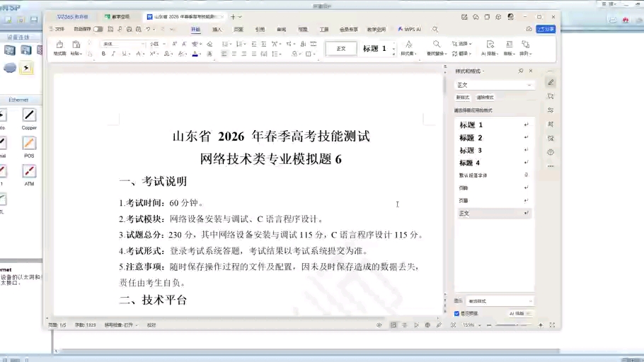Open the Select dropdown in ribbon
The width and height of the screenshot is (644, 362).
(x=462, y=44)
